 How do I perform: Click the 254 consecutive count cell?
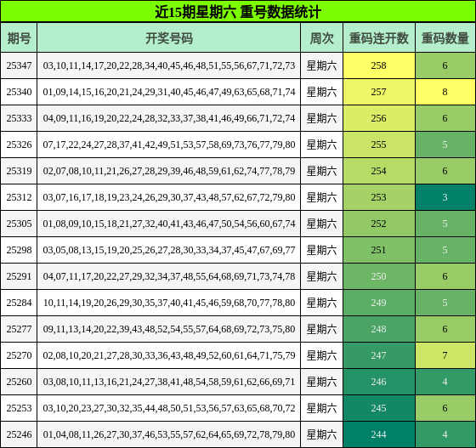(x=379, y=171)
